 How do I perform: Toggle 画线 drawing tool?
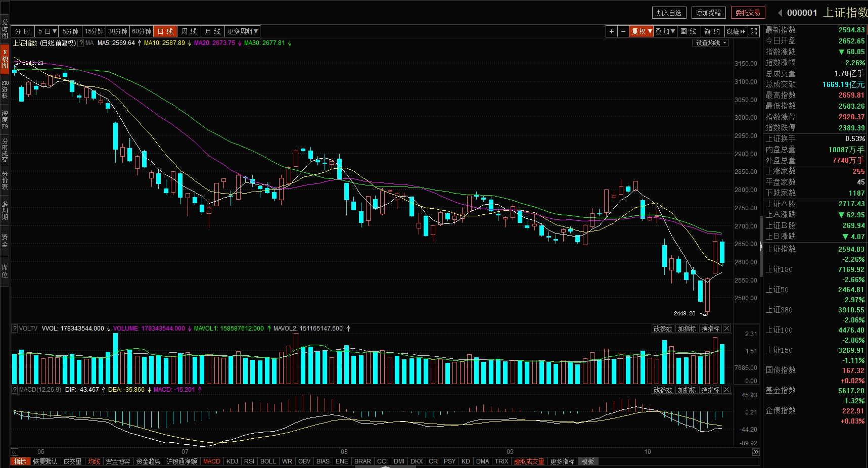point(688,31)
